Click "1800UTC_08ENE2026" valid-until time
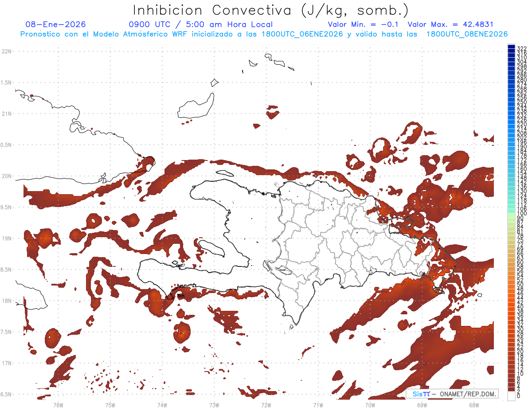This screenshot has height=411, width=532. tap(467, 34)
